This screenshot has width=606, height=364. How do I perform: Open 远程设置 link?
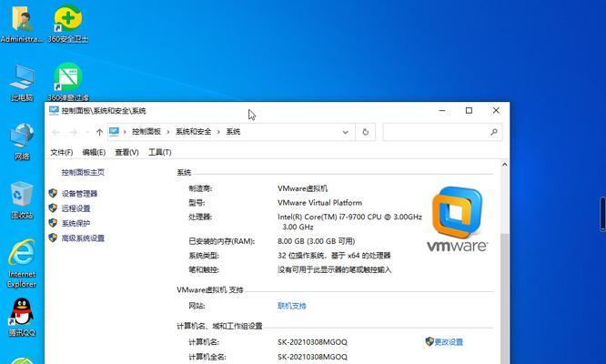tap(76, 208)
